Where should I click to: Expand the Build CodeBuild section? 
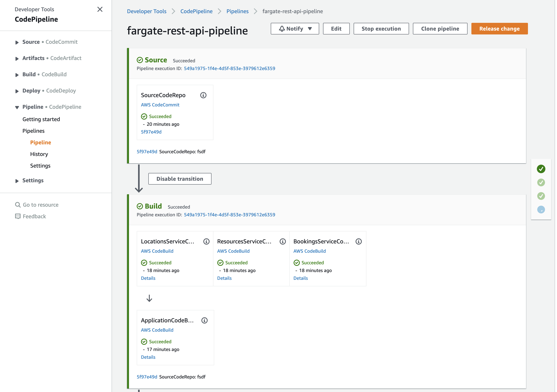[17, 75]
